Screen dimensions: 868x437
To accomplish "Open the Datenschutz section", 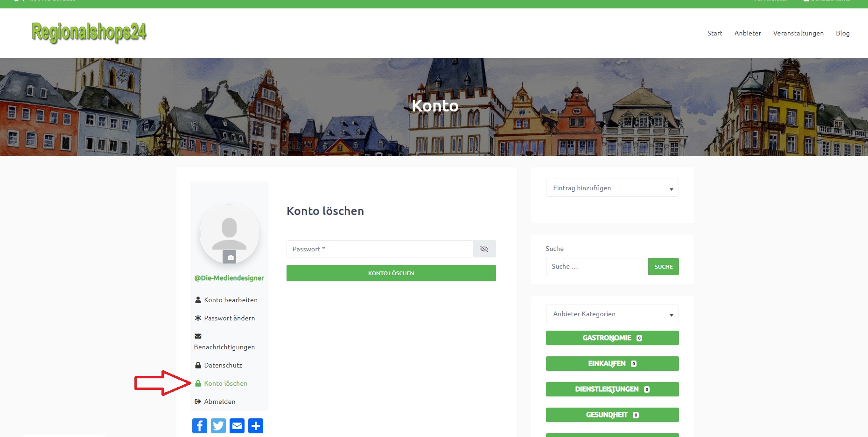I will point(223,365).
